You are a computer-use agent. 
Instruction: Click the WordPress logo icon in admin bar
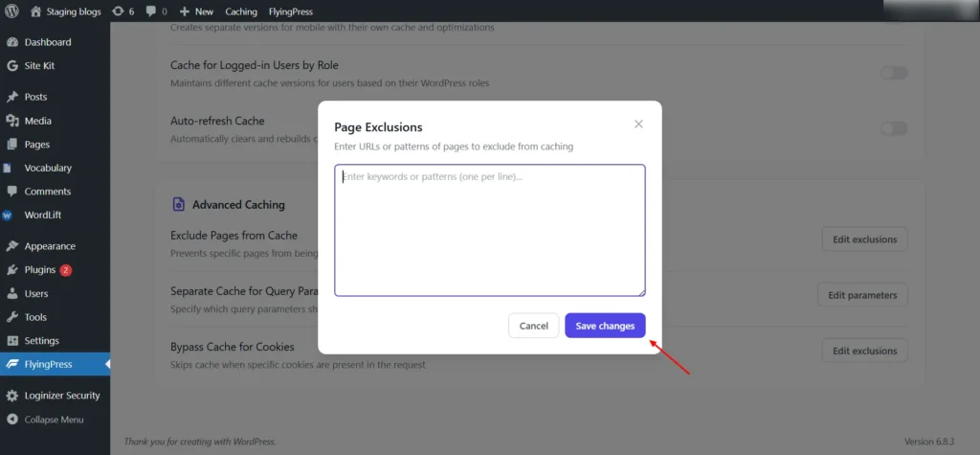coord(12,11)
